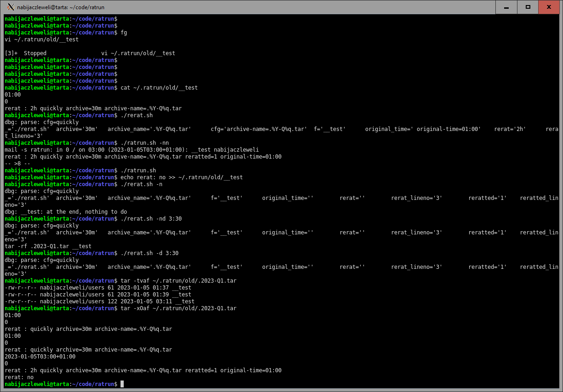Maximize the terminal window

[x=528, y=7]
